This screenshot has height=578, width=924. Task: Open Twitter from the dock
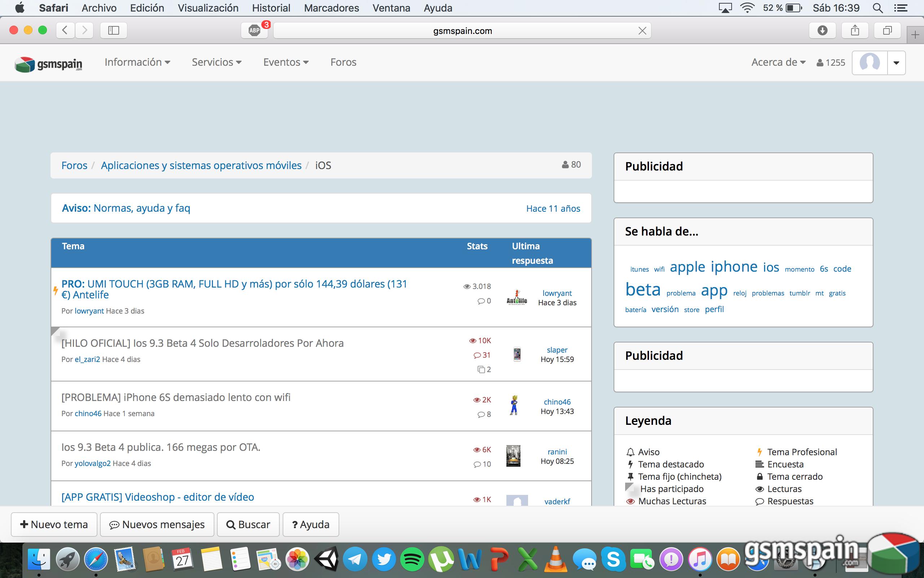pyautogui.click(x=384, y=560)
